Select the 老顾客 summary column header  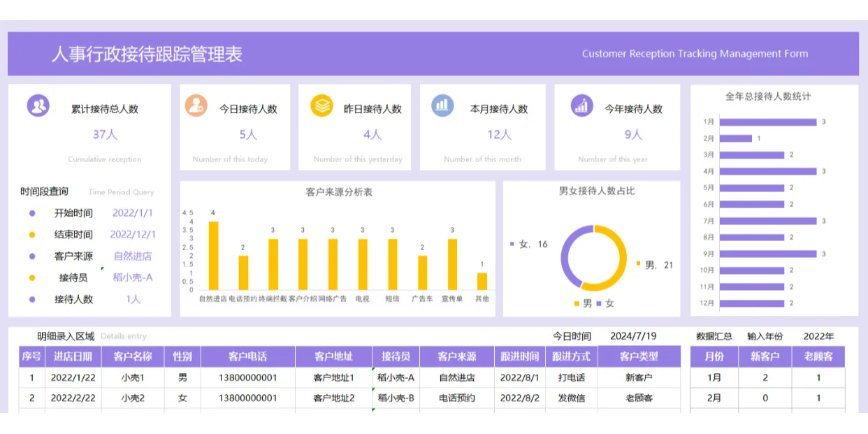pos(818,356)
